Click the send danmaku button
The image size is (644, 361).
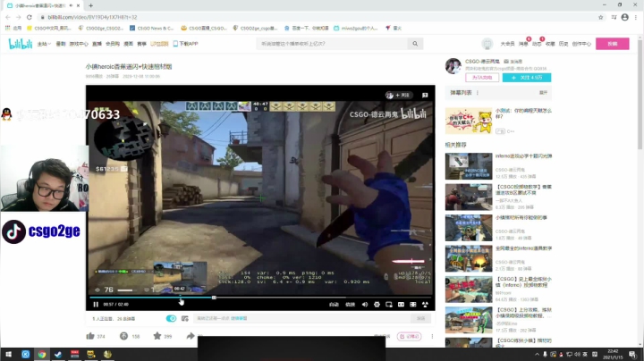tap(420, 318)
